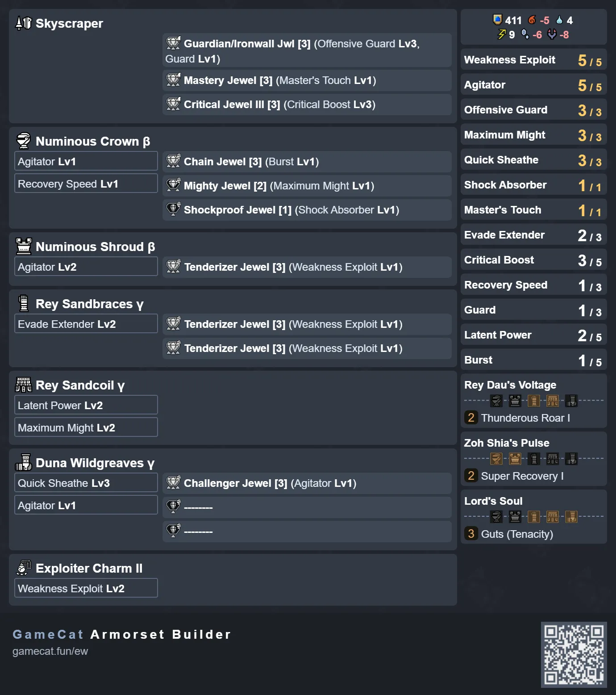Select the first empty slot on Duna Wildgreaves
This screenshot has height=695, width=616.
click(307, 507)
